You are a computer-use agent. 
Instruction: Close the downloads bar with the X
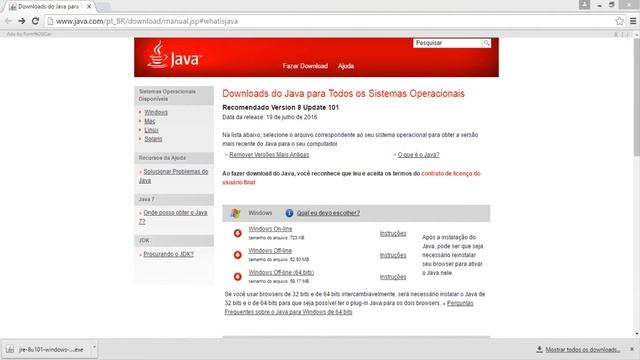(632, 349)
